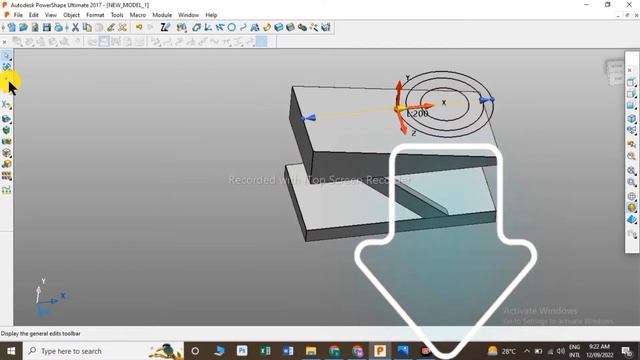
Task: Click the teal block icon with corner arrow
Action: pos(6,119)
